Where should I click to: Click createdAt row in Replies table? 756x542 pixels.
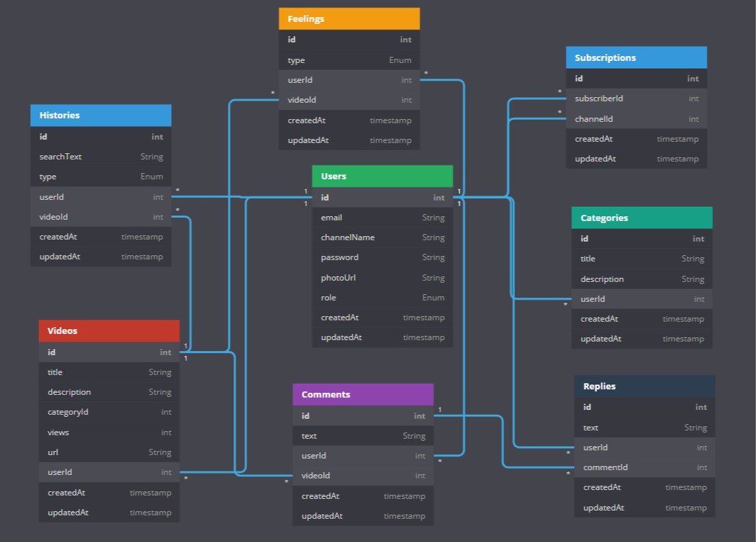[x=644, y=487]
